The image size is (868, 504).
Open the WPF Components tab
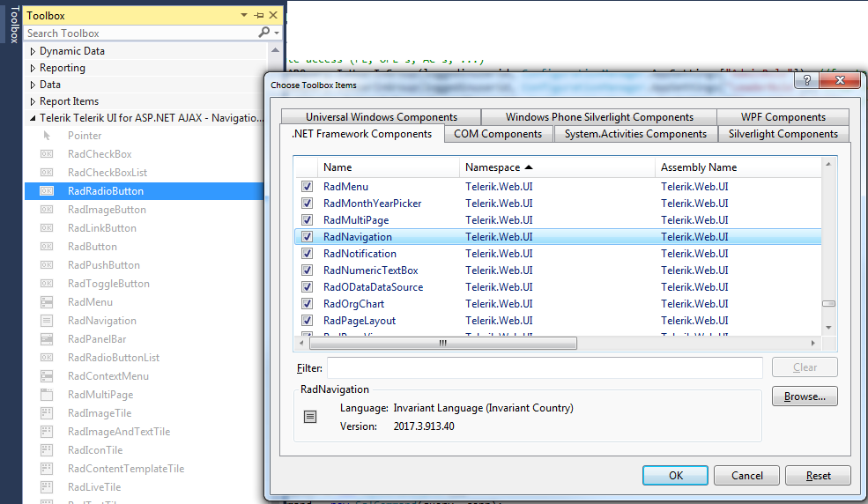(783, 116)
